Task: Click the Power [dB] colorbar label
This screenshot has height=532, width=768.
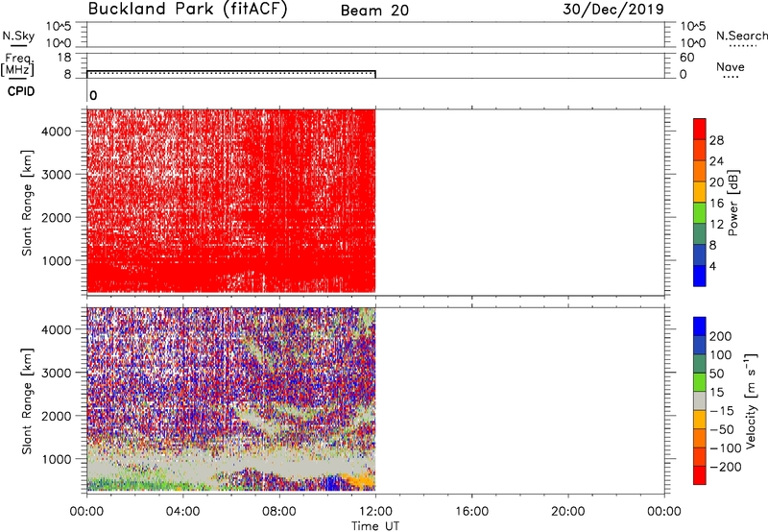Action: tap(733, 203)
